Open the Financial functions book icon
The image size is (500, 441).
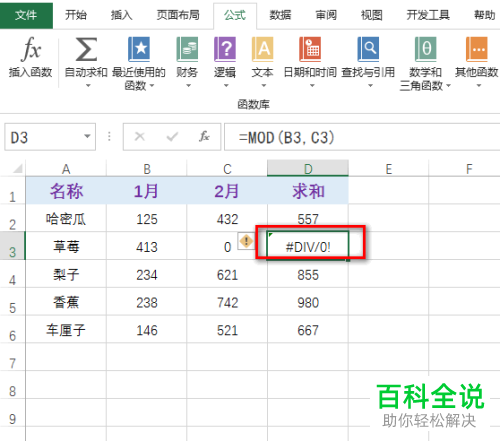187,49
